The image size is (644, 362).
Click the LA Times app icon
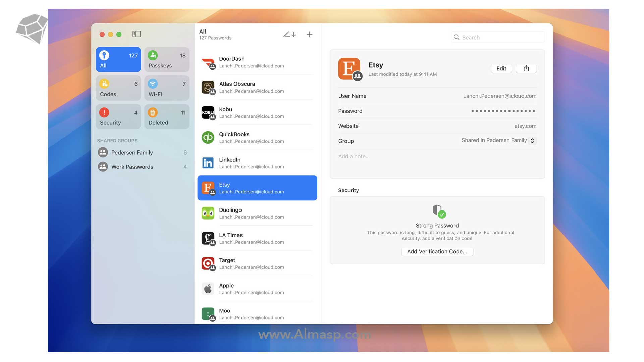[208, 238]
